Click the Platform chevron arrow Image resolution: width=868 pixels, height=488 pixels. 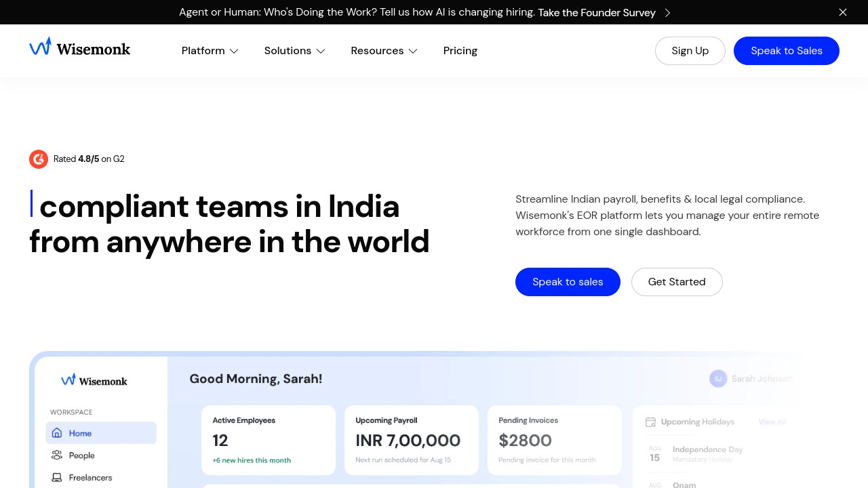(x=234, y=51)
